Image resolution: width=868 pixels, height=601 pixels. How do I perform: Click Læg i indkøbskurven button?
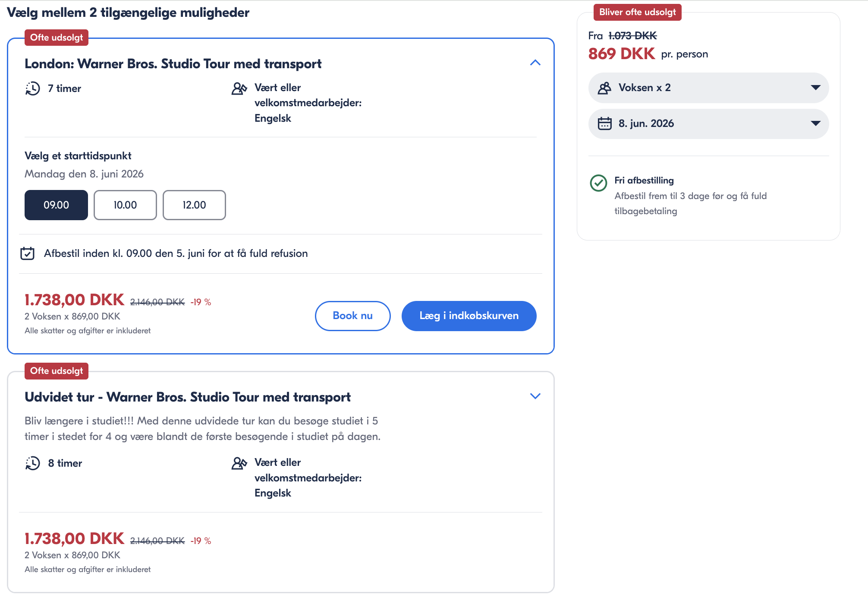(469, 316)
